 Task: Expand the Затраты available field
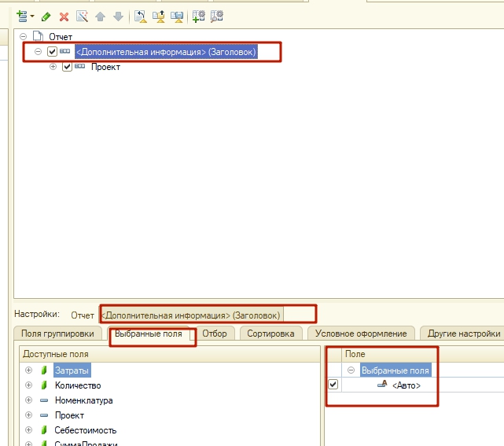pyautogui.click(x=29, y=370)
